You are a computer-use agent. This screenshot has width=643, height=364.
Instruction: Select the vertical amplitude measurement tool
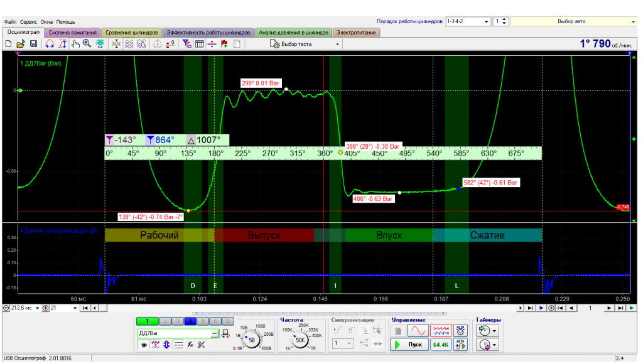point(62,44)
